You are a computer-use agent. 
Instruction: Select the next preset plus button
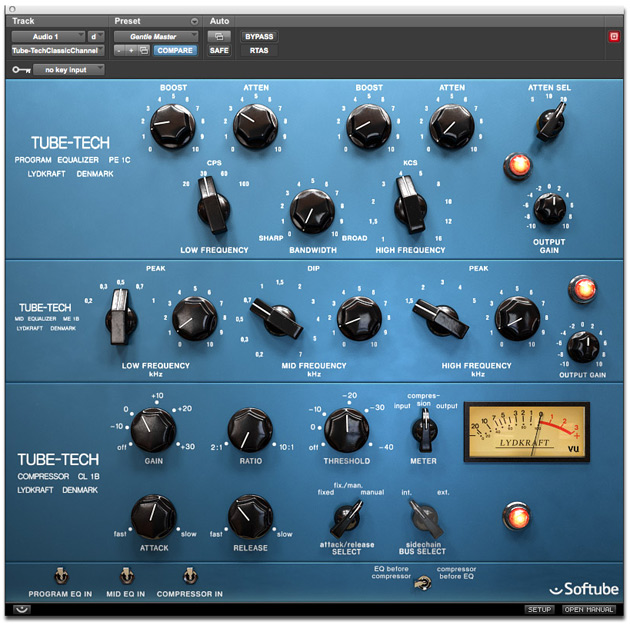pyautogui.click(x=131, y=51)
